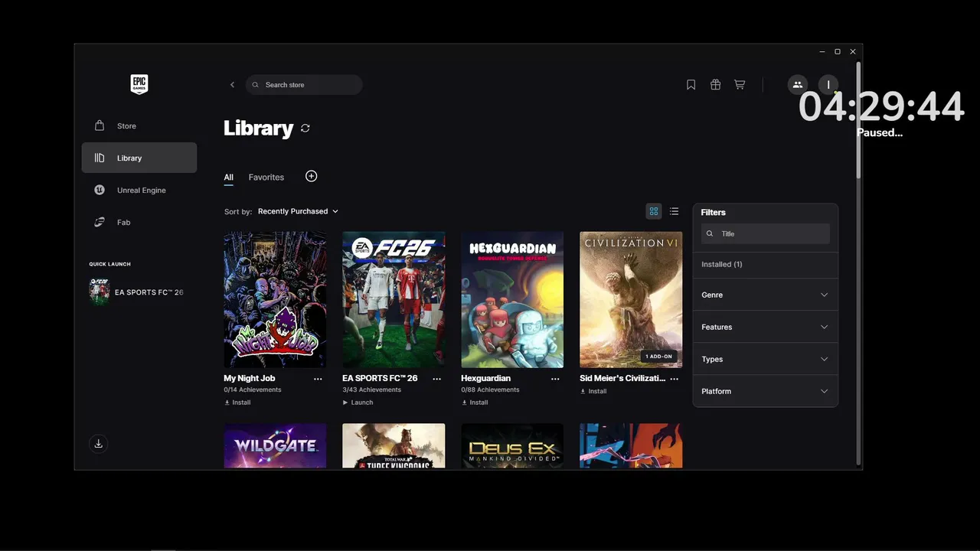
Task: Open options menu for Sid Meier's Civilization
Action: click(674, 379)
